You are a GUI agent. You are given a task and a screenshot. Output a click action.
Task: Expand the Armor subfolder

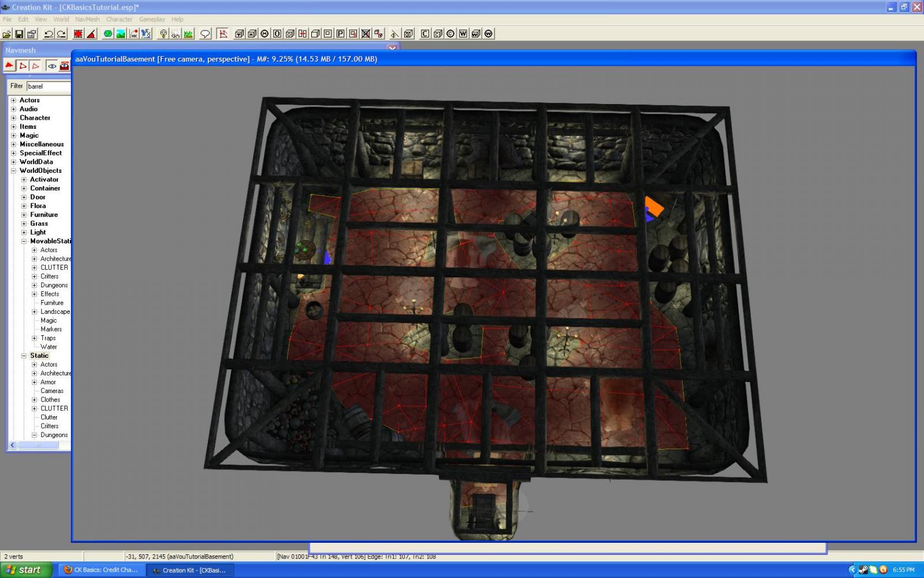[x=34, y=382]
